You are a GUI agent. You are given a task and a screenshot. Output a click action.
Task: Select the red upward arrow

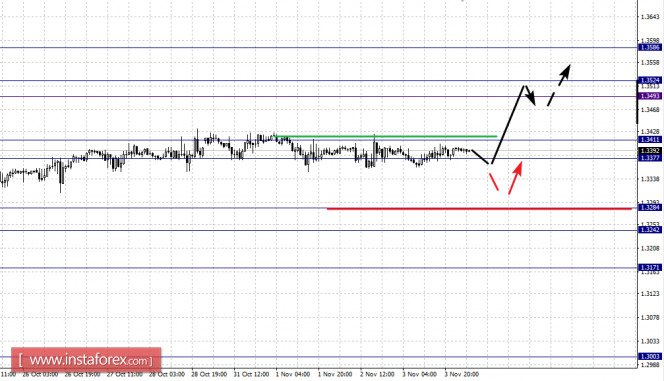point(515,177)
